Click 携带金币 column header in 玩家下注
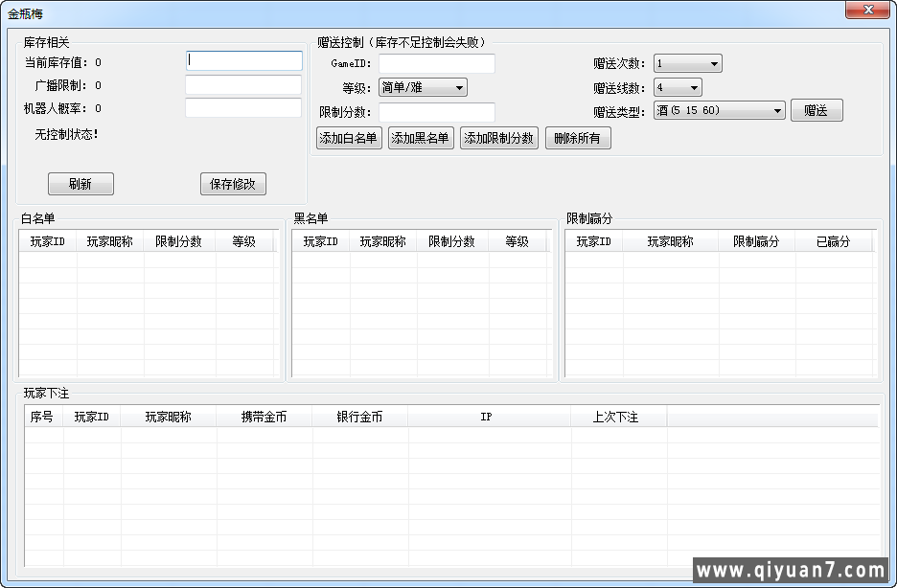Viewport: 897px width, 588px height. coord(264,418)
